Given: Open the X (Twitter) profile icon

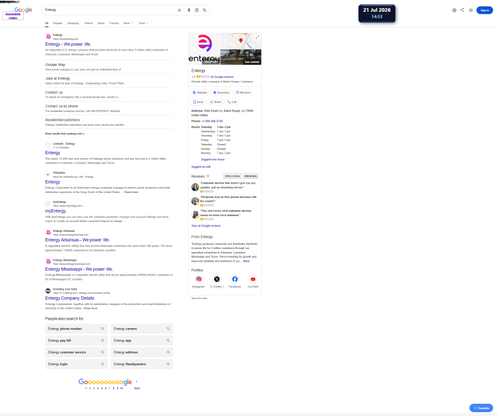Looking at the screenshot, I should (x=217, y=279).
